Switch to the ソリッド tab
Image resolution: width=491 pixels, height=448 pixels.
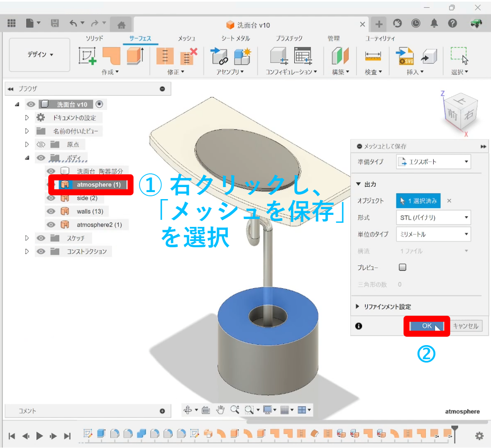click(x=94, y=38)
